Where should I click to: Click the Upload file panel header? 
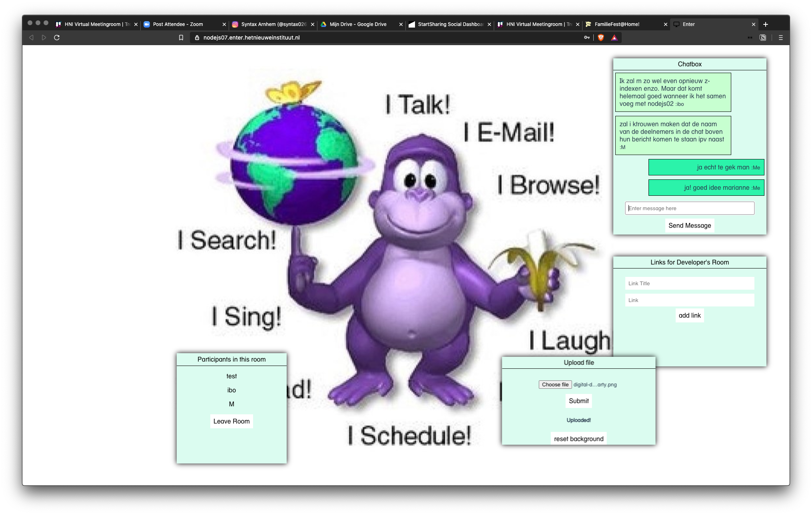click(x=579, y=362)
